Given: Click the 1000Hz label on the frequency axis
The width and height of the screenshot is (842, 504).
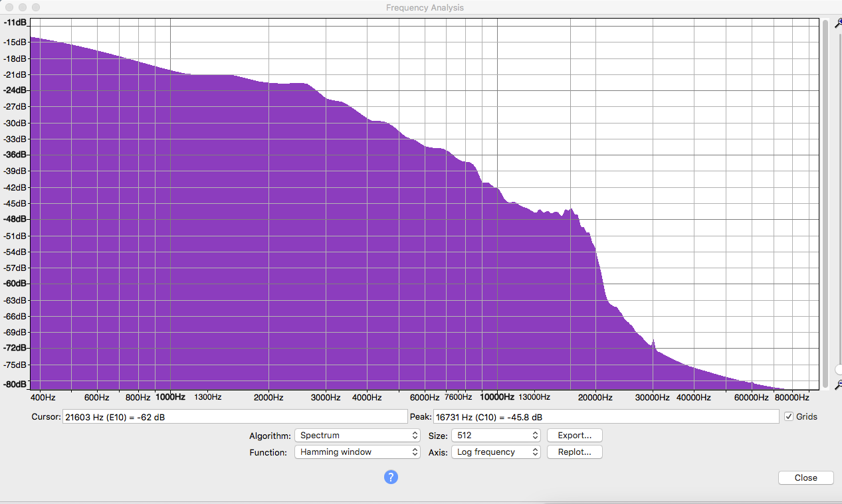Looking at the screenshot, I should click(x=170, y=397).
